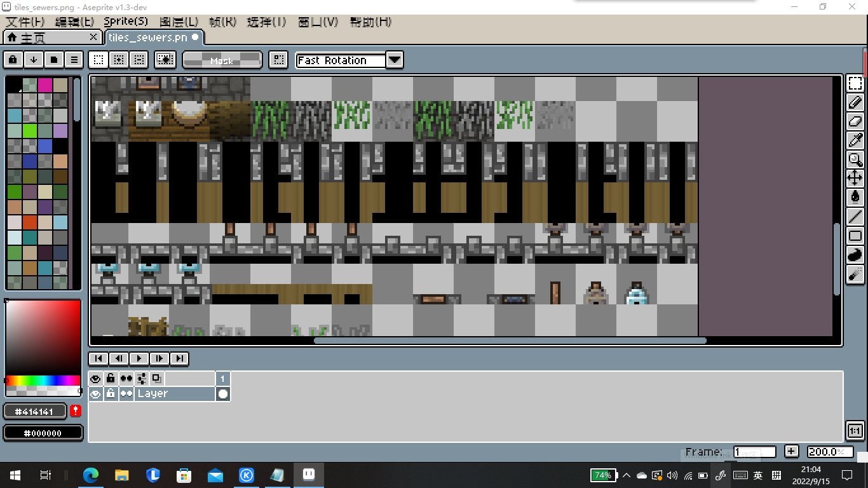868x488 pixels.
Task: Click the foreground color #414141 button
Action: pyautogui.click(x=36, y=412)
